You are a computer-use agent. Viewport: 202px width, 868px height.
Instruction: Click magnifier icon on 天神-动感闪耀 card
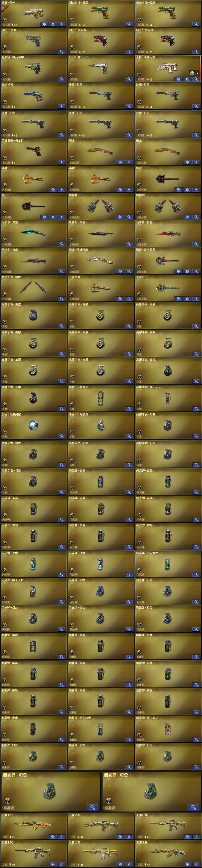[196, 79]
